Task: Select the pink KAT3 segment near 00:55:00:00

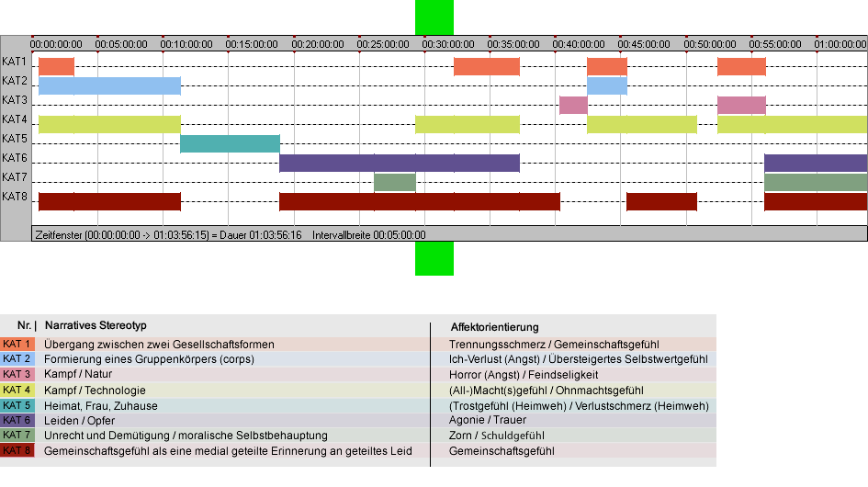Action: 741,106
